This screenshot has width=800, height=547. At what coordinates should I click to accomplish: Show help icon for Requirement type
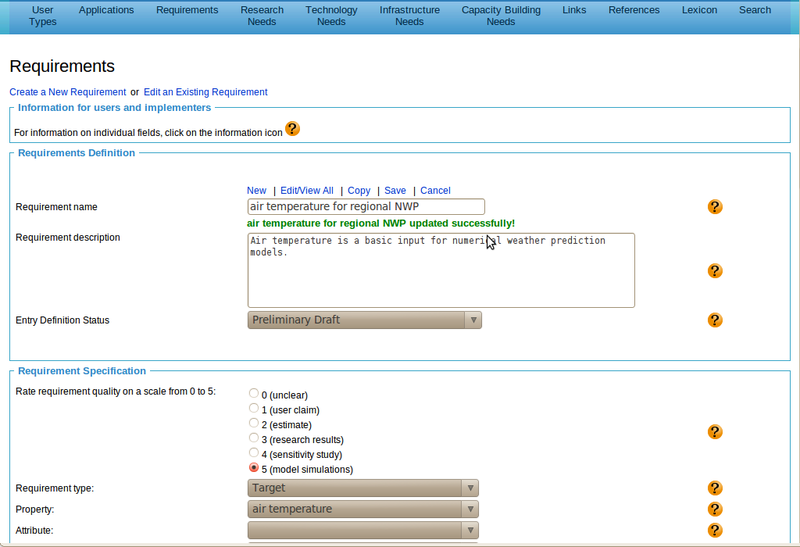pyautogui.click(x=714, y=488)
